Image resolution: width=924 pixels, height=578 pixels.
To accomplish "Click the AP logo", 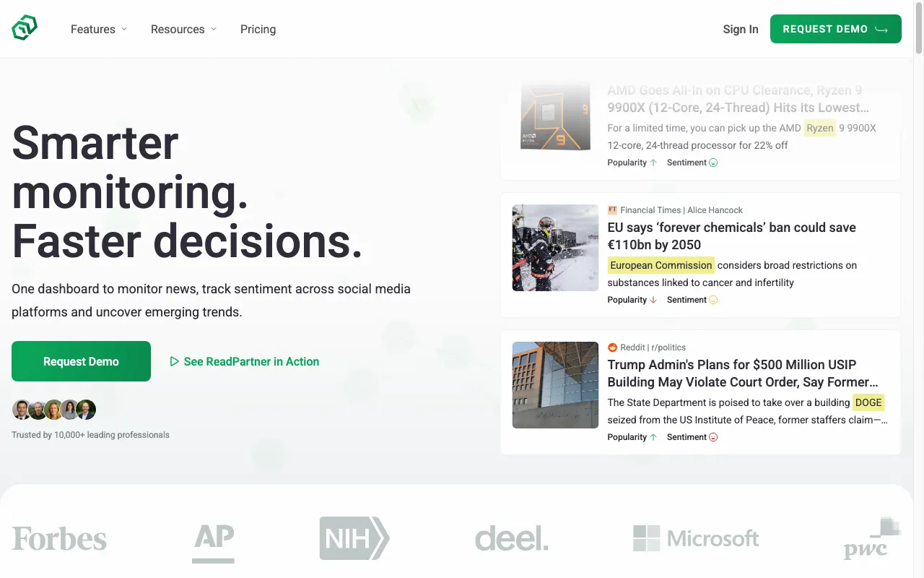I will click(x=214, y=543).
